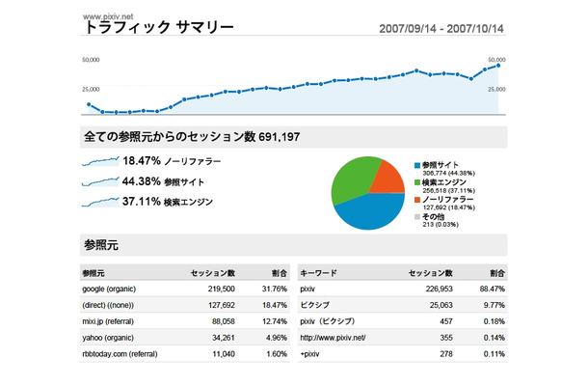This screenshot has width=588, height=386.
Task: Click the 割合 header in the keyword table
Action: [x=497, y=273]
